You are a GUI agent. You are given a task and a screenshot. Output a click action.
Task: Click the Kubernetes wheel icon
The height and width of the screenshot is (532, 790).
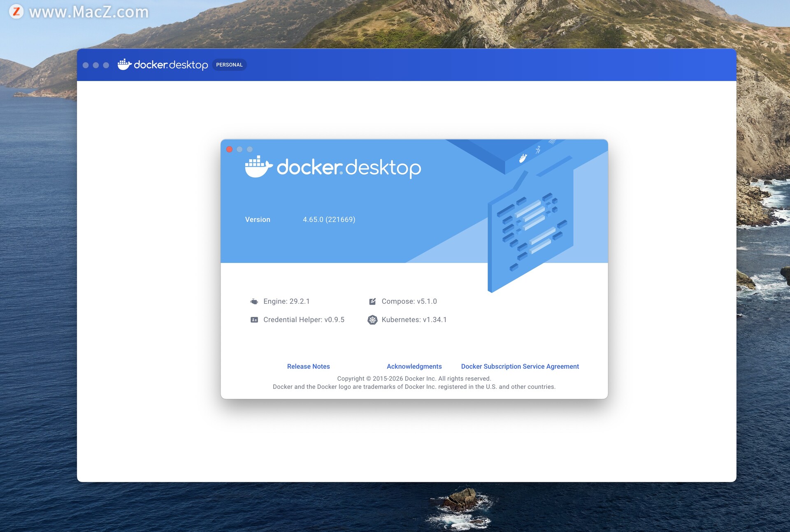coord(372,320)
